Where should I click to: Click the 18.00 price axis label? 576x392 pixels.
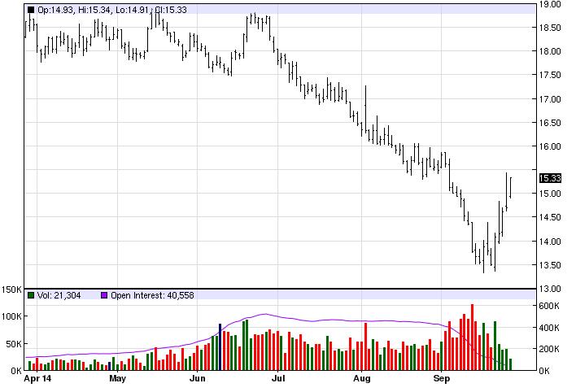pos(550,51)
